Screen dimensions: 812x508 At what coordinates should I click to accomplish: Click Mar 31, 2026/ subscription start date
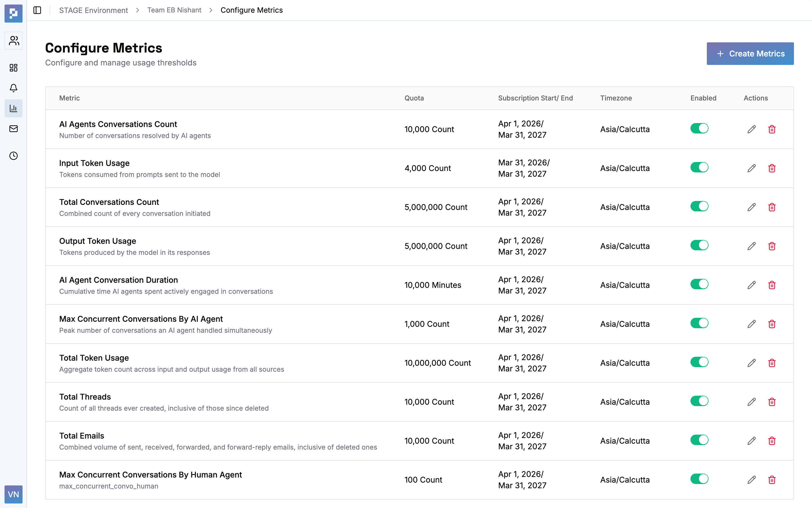524,163
